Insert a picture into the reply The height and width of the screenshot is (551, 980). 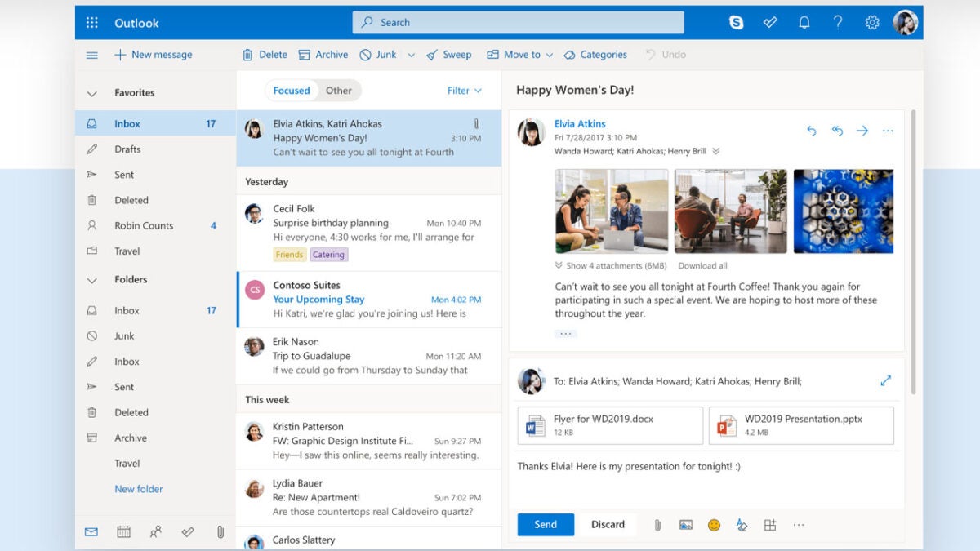686,525
